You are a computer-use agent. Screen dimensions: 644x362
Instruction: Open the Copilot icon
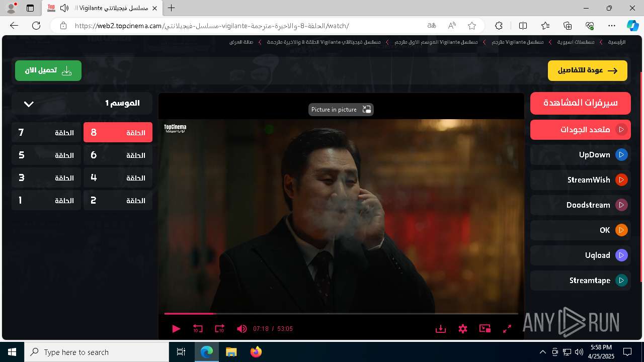[632, 26]
